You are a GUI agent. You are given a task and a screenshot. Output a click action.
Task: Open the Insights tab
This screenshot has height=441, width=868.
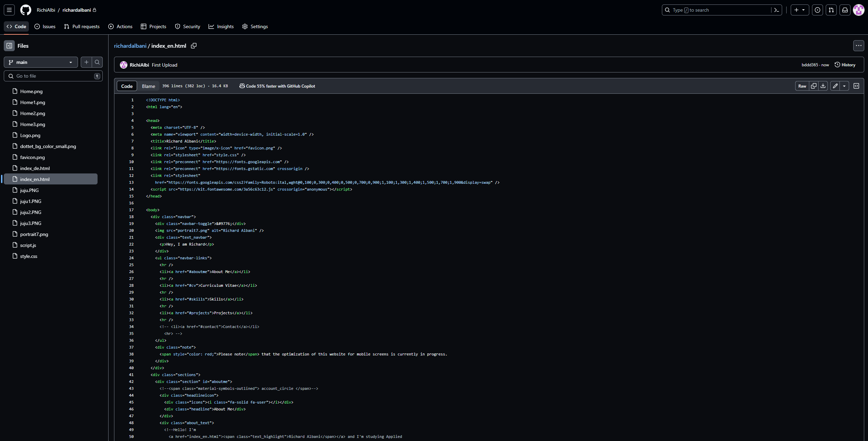tap(221, 26)
